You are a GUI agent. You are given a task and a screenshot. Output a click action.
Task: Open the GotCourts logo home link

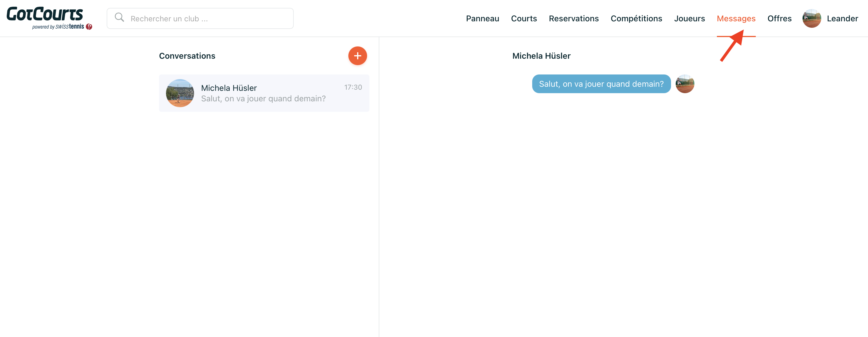[49, 18]
